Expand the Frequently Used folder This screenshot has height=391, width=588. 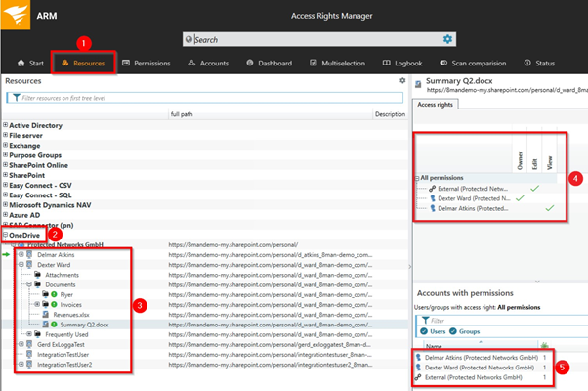29,334
